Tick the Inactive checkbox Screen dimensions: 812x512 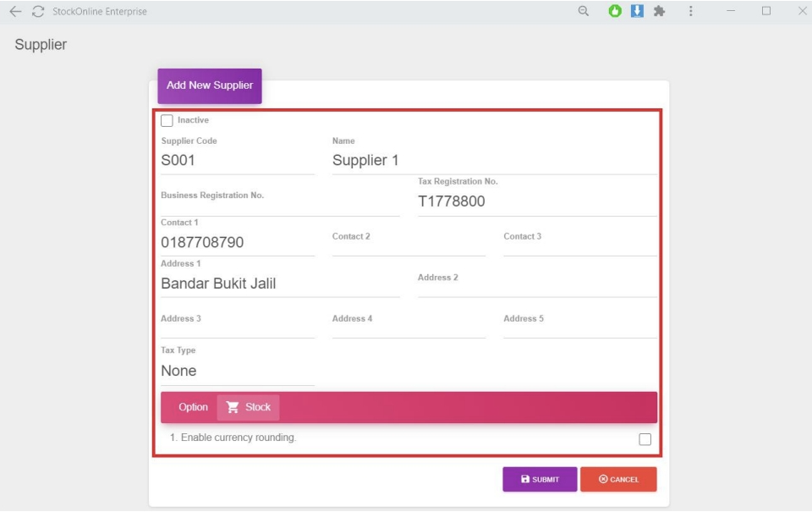coord(167,121)
